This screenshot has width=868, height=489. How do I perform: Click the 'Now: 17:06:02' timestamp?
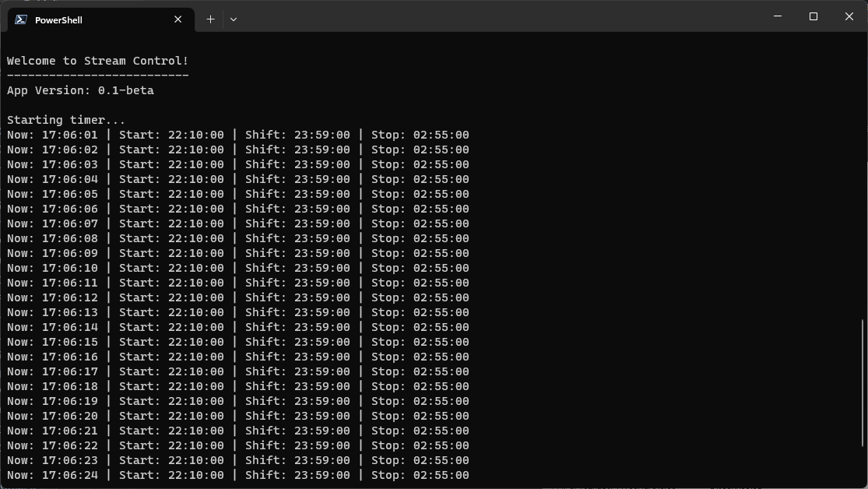point(52,150)
